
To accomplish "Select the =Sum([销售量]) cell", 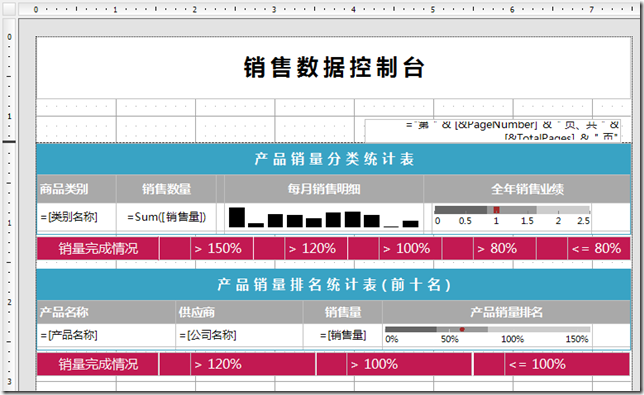I will pos(166,217).
